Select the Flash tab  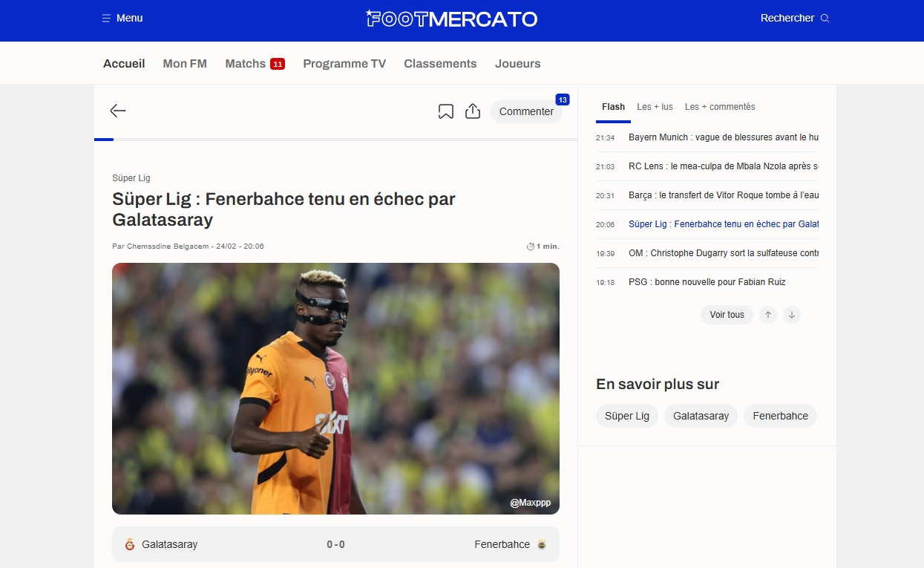pos(613,107)
